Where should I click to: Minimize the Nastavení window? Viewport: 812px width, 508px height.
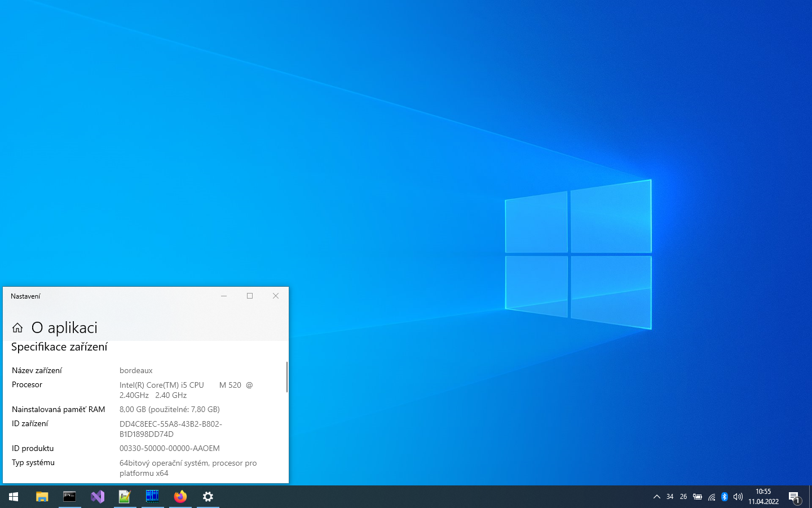tap(224, 296)
